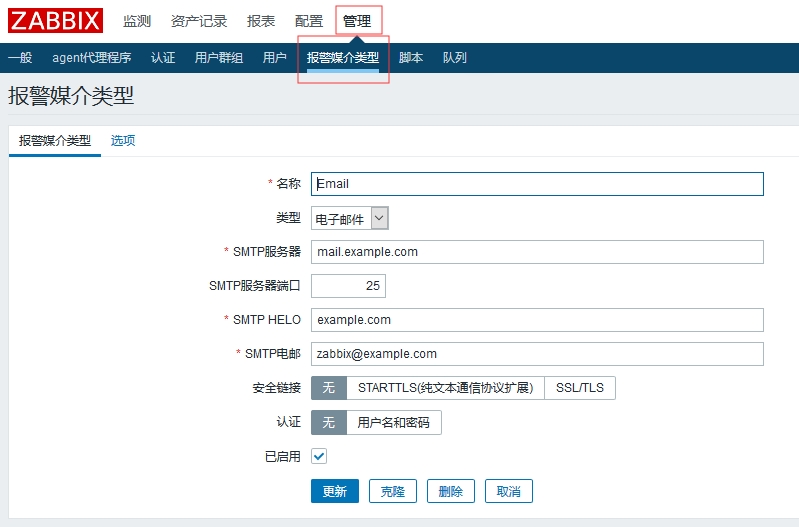Click the 取消 button
799x527 pixels.
(x=509, y=491)
